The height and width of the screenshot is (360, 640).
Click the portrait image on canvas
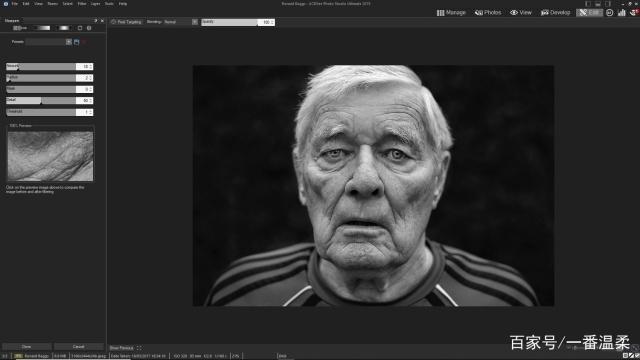click(373, 186)
